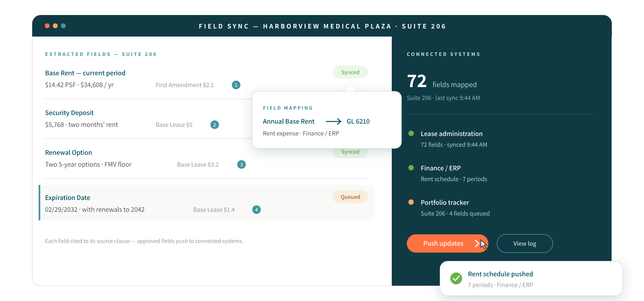
Task: Click the Synced badge on Base Rent
Action: pos(350,72)
